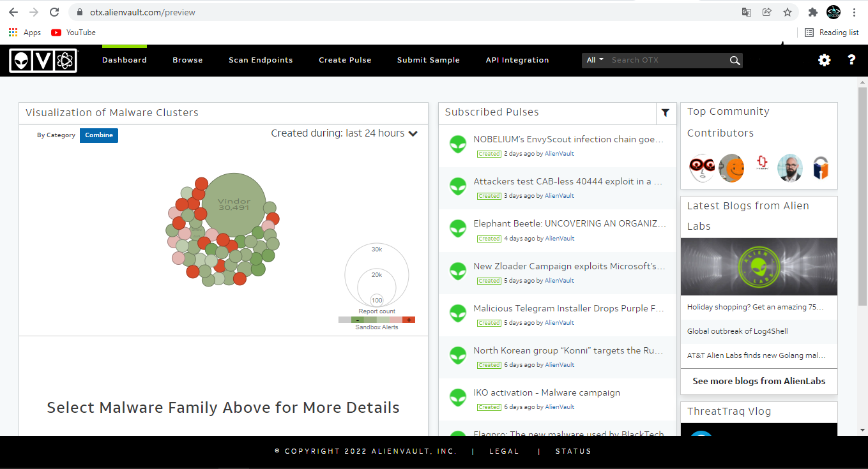Viewport: 868px width, 469px height.
Task: Open the blue orange shield contributor avatar
Action: [820, 168]
